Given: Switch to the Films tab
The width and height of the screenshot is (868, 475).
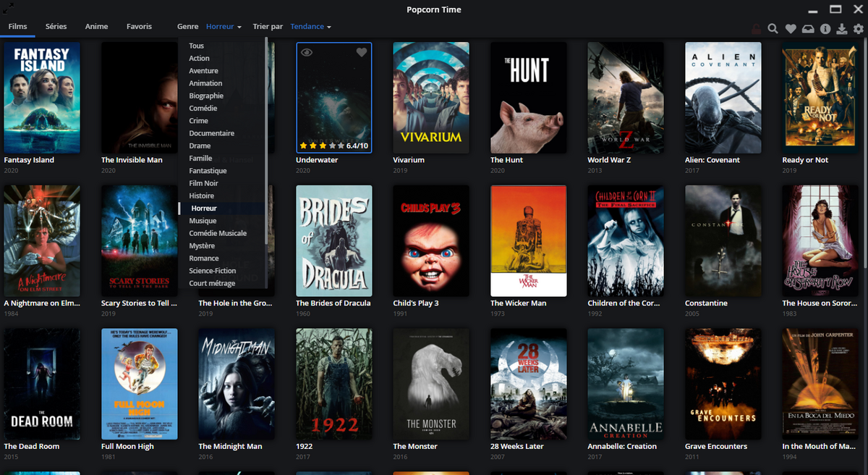Looking at the screenshot, I should pos(18,27).
